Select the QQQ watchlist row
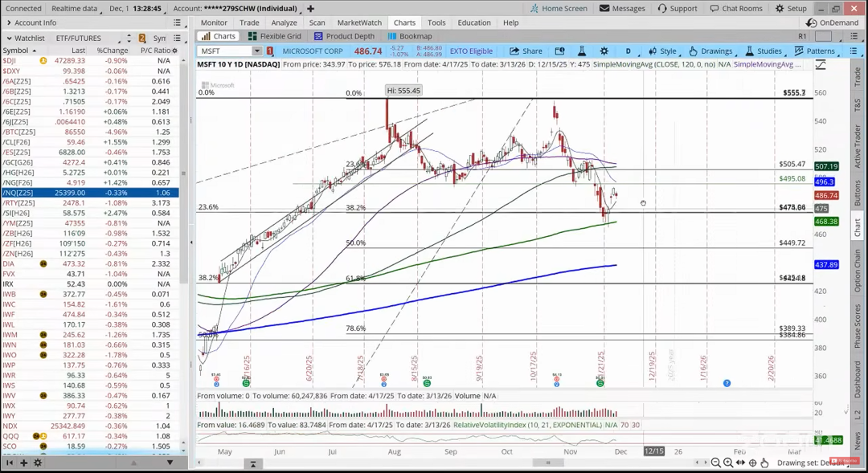 [x=90, y=436]
